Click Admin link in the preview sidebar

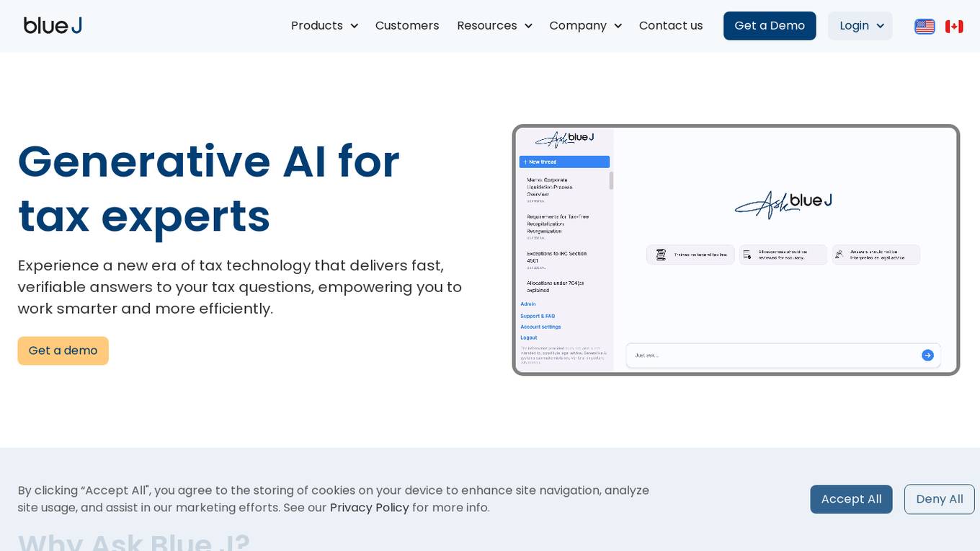coord(528,304)
